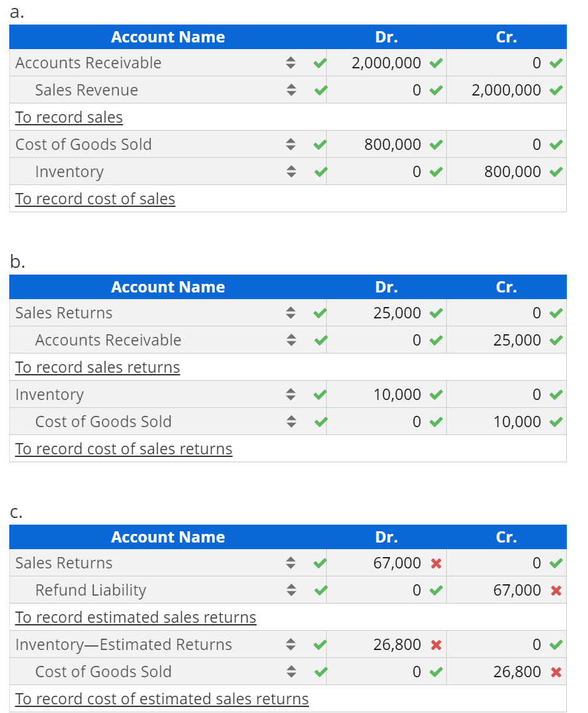Image resolution: width=588 pixels, height=713 pixels.
Task: Open the Inventory account selector in entry b
Action: 292,394
